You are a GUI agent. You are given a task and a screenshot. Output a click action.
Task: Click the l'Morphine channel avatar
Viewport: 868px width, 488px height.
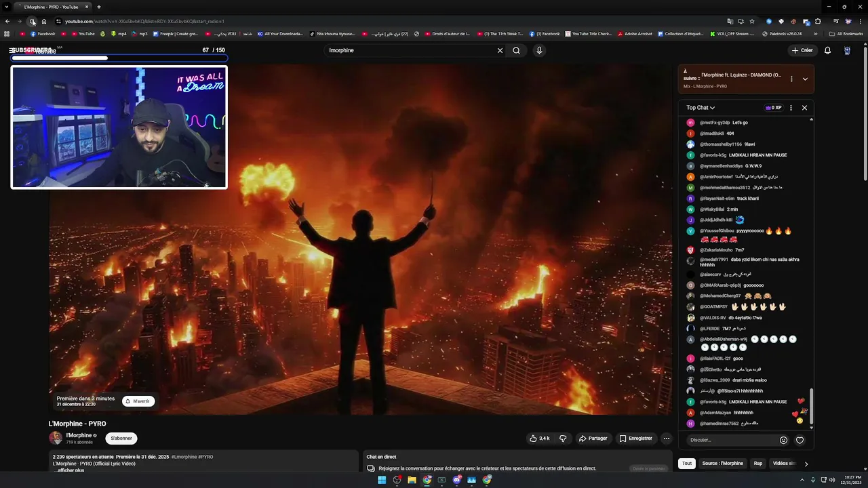point(56,438)
